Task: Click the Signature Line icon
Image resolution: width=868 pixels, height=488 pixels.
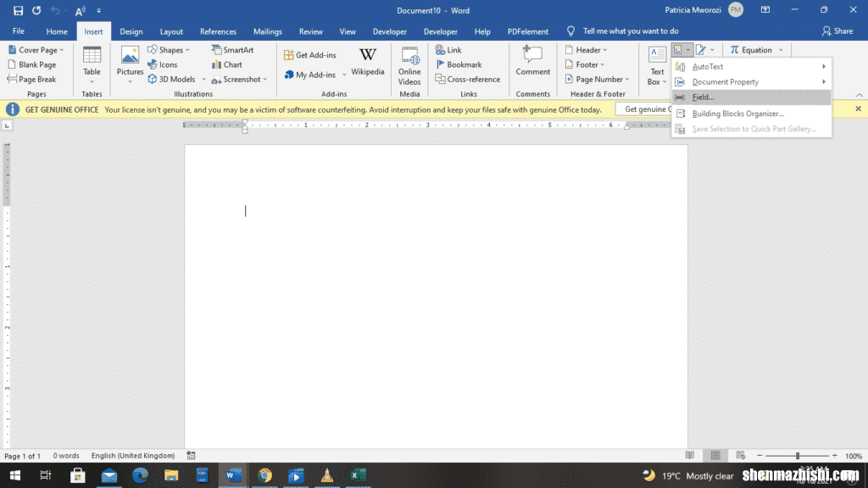Action: coord(701,50)
